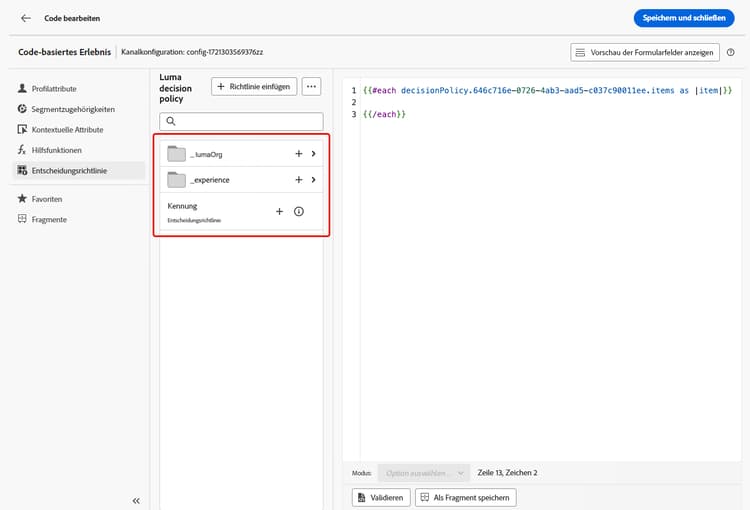Expand the _experience folder chevron
Viewport: 750px width, 510px height.
[x=314, y=179]
